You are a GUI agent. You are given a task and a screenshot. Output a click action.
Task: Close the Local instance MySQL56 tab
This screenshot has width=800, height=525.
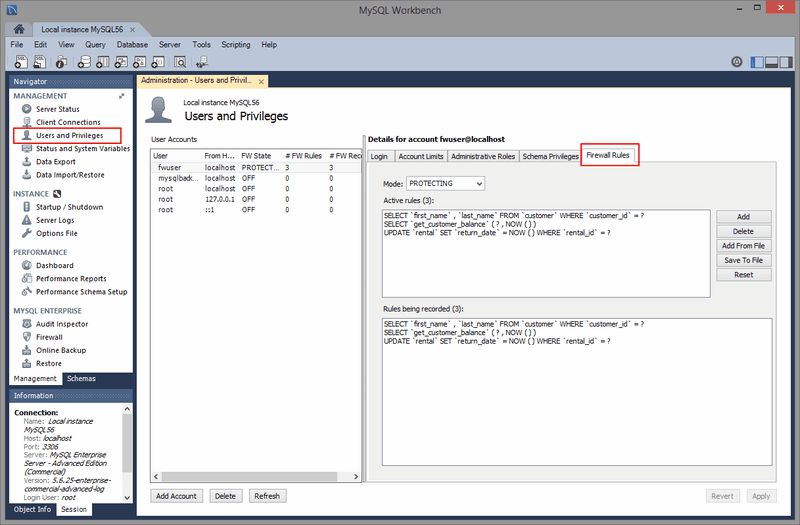click(x=133, y=29)
